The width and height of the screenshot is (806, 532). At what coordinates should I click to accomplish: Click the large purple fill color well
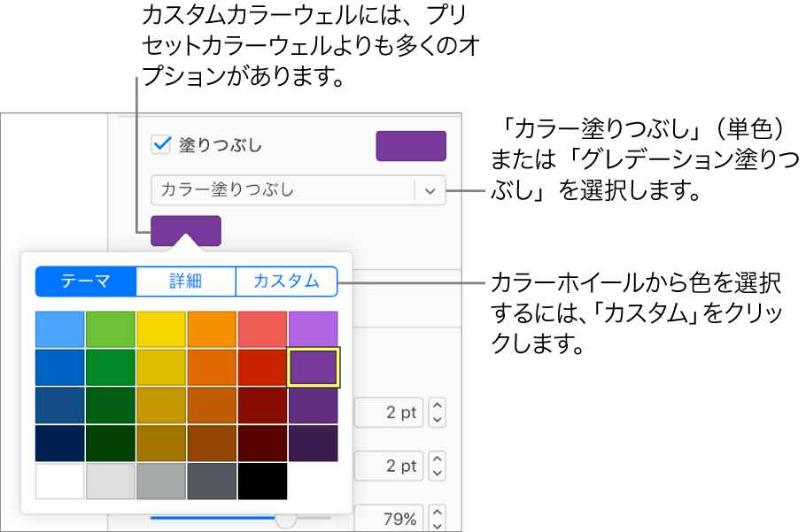411,145
